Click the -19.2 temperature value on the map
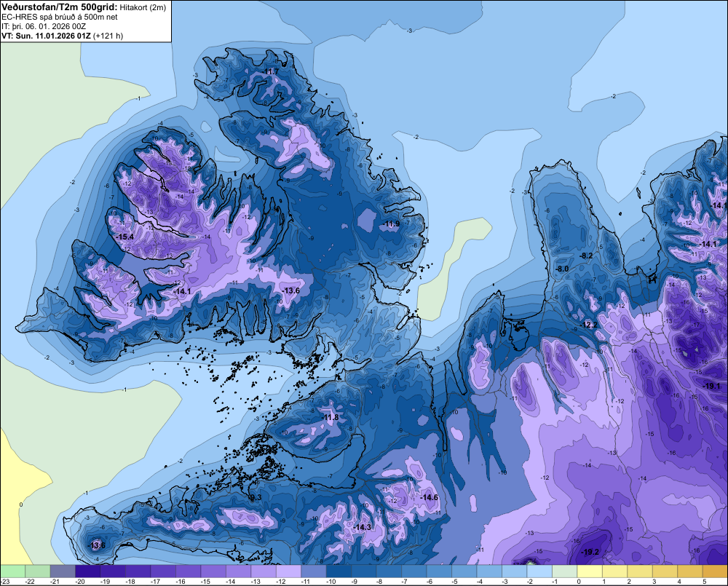 tap(590, 552)
